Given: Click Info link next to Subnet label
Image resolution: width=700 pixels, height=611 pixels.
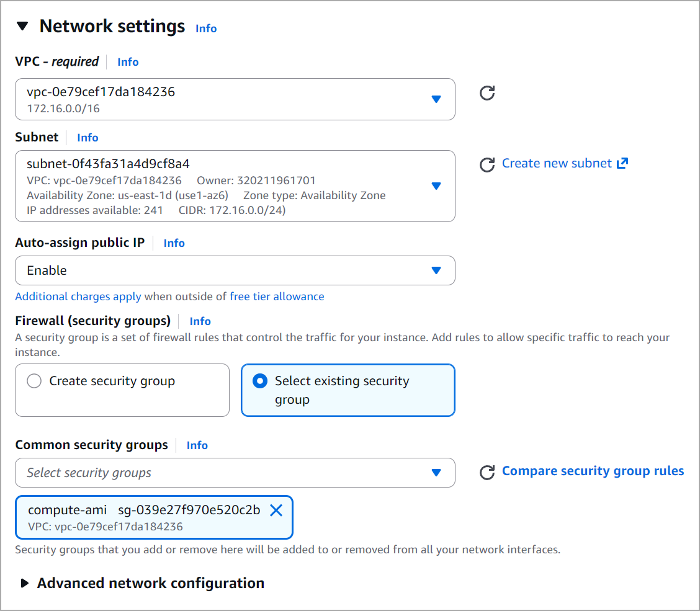Looking at the screenshot, I should tap(87, 138).
